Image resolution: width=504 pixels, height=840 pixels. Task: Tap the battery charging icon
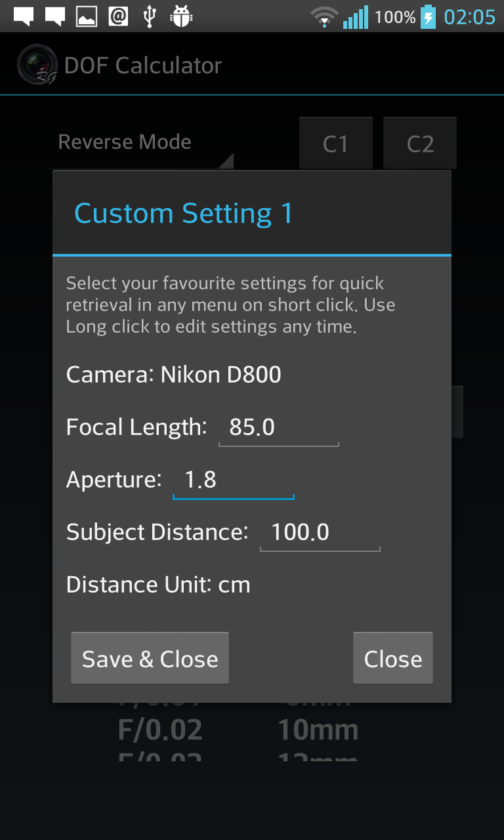point(429,16)
